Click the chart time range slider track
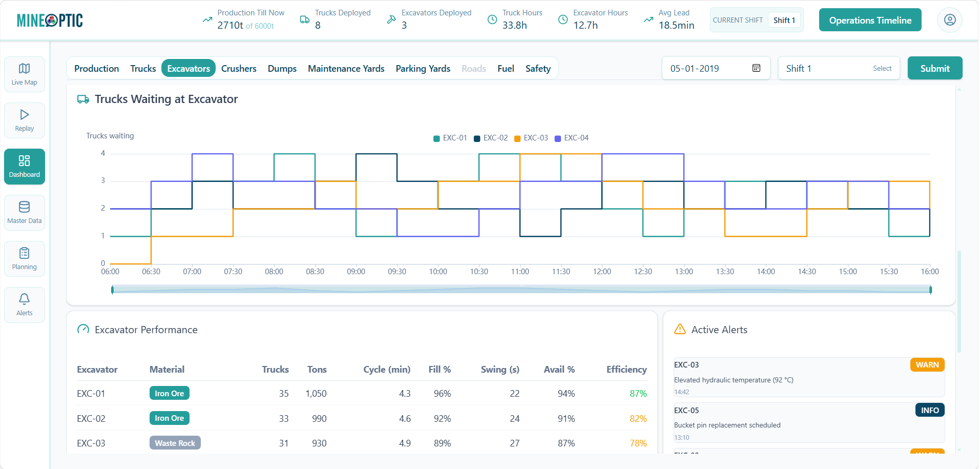 pyautogui.click(x=522, y=290)
